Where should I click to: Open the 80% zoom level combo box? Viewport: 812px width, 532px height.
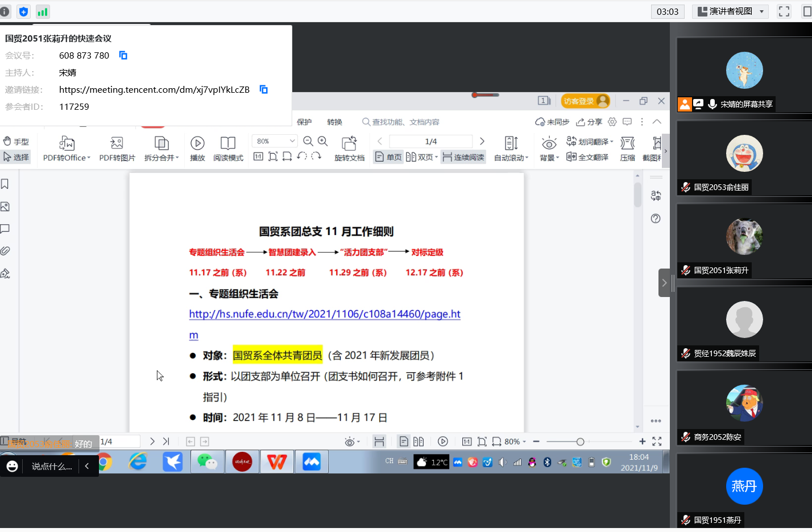click(x=275, y=141)
